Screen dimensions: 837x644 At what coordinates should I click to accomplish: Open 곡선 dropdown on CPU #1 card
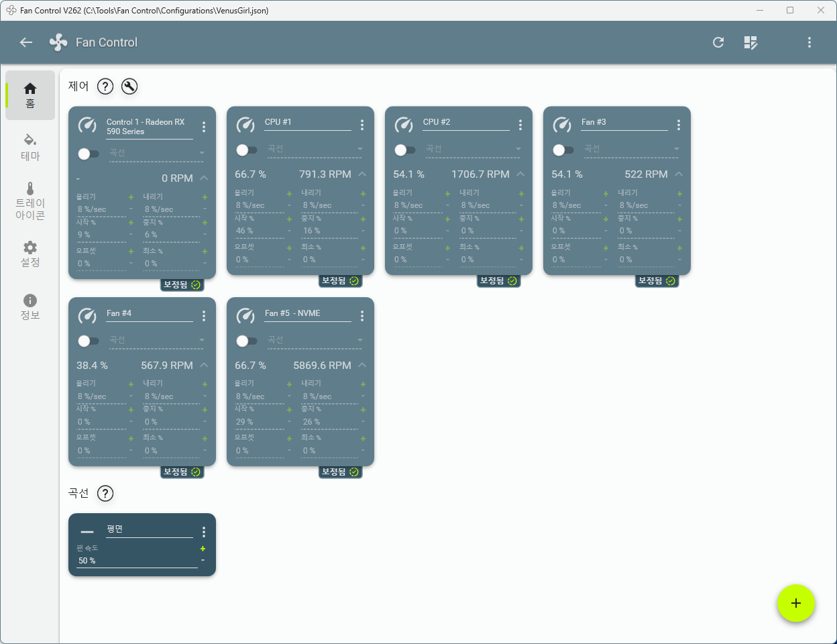[315, 150]
